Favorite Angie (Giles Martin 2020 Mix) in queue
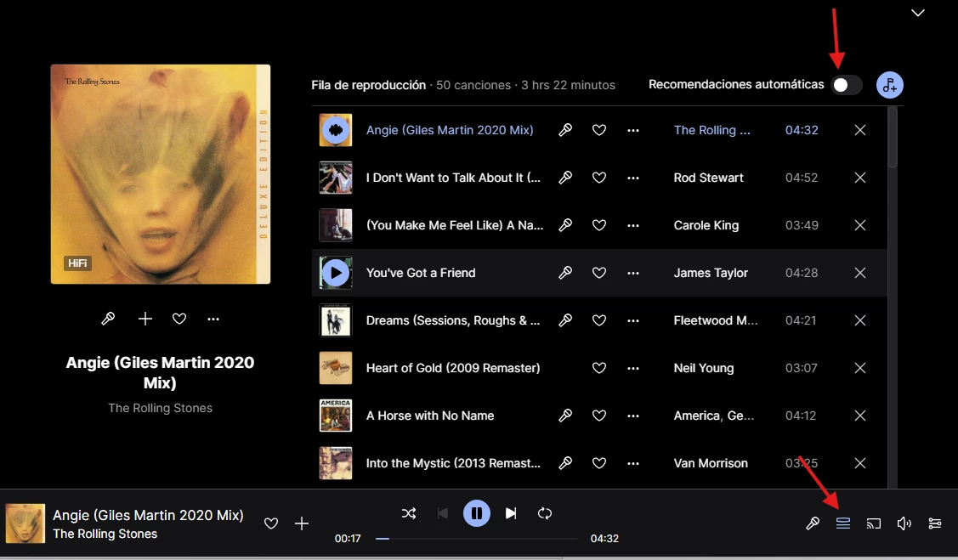958x560 pixels. point(599,130)
